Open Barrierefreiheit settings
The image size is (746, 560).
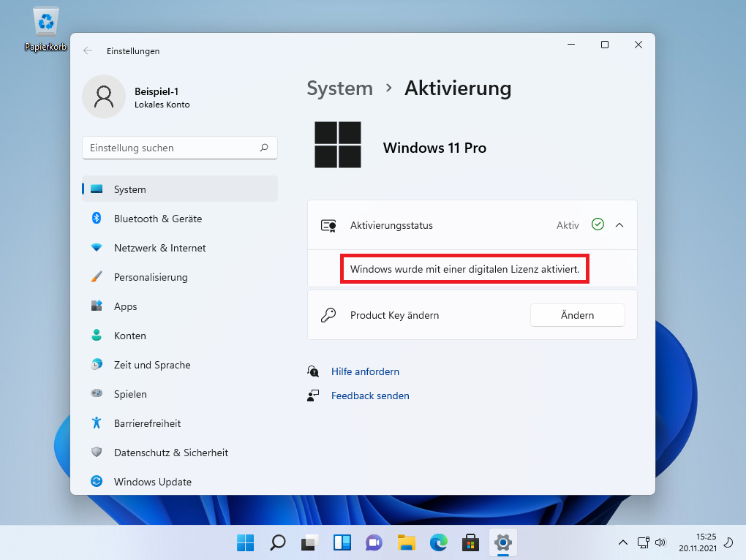tap(147, 423)
